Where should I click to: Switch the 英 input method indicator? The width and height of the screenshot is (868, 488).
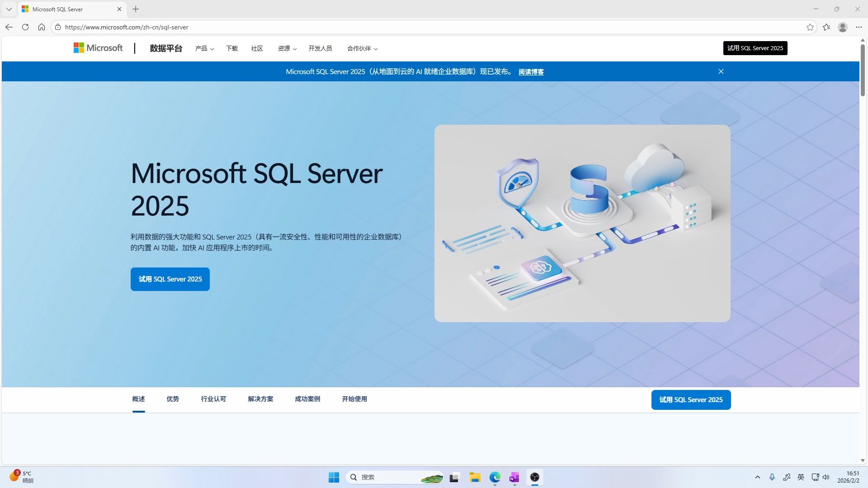coord(801,477)
